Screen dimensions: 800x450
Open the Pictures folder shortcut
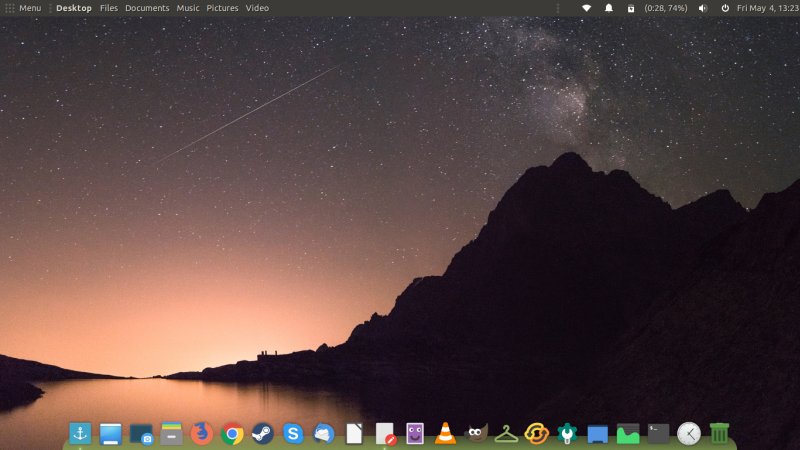222,8
